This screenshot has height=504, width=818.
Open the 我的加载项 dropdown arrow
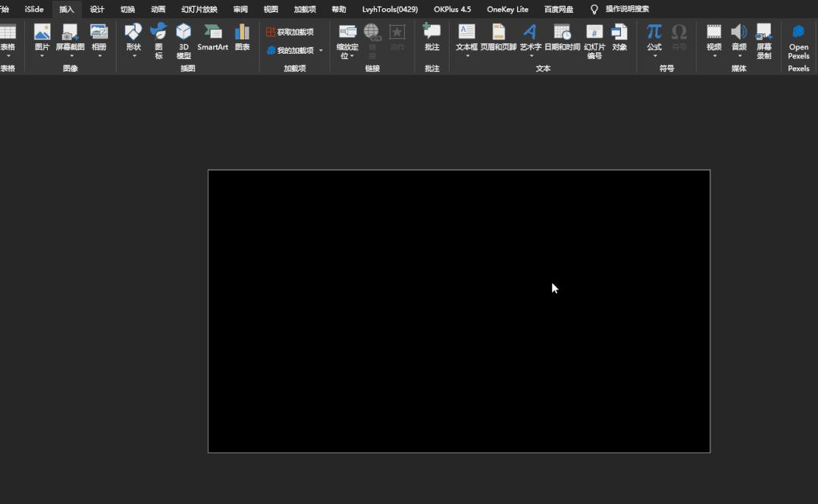point(321,51)
